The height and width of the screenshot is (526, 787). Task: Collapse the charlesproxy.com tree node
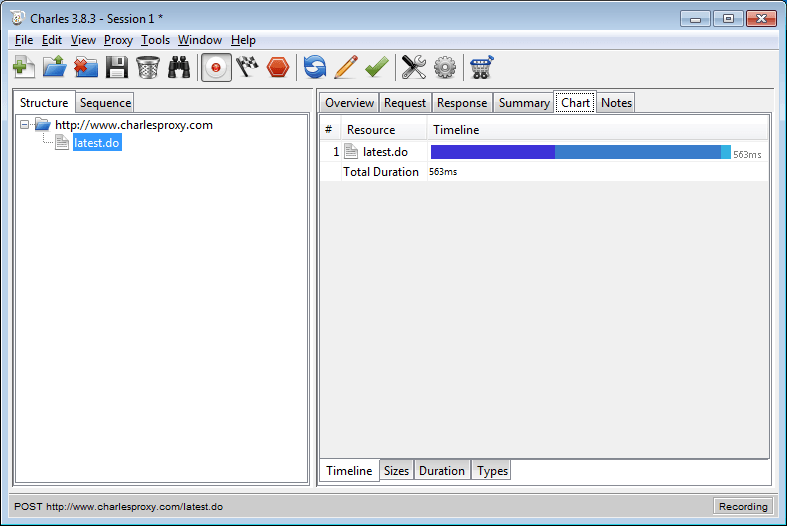click(x=25, y=125)
